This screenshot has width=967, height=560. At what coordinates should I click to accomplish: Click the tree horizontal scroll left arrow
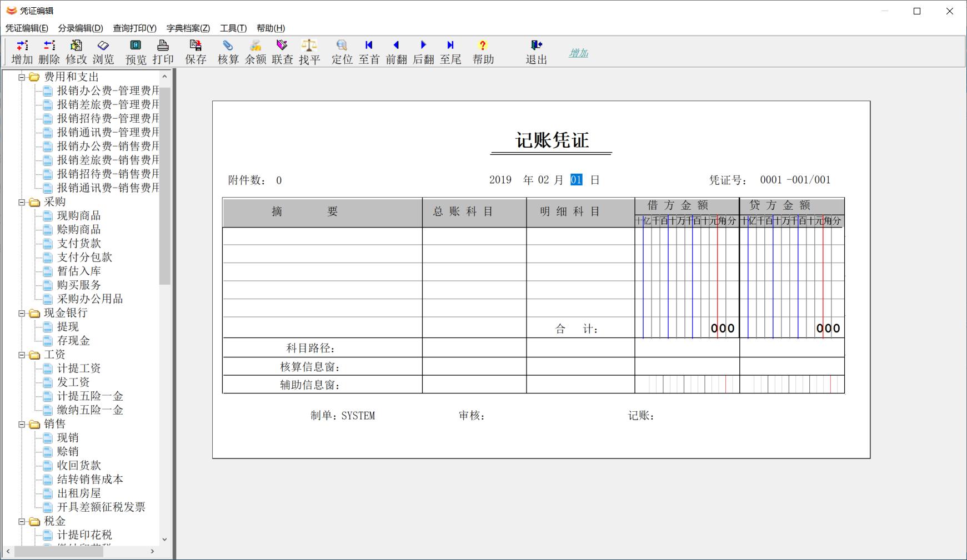click(8, 551)
